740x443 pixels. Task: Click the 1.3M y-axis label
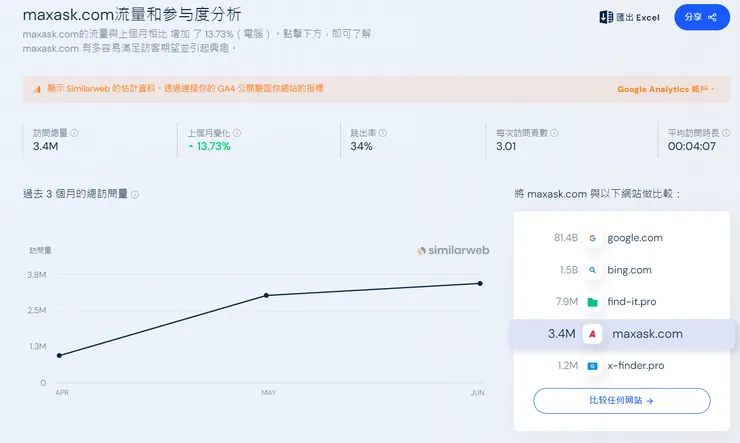pyautogui.click(x=38, y=346)
